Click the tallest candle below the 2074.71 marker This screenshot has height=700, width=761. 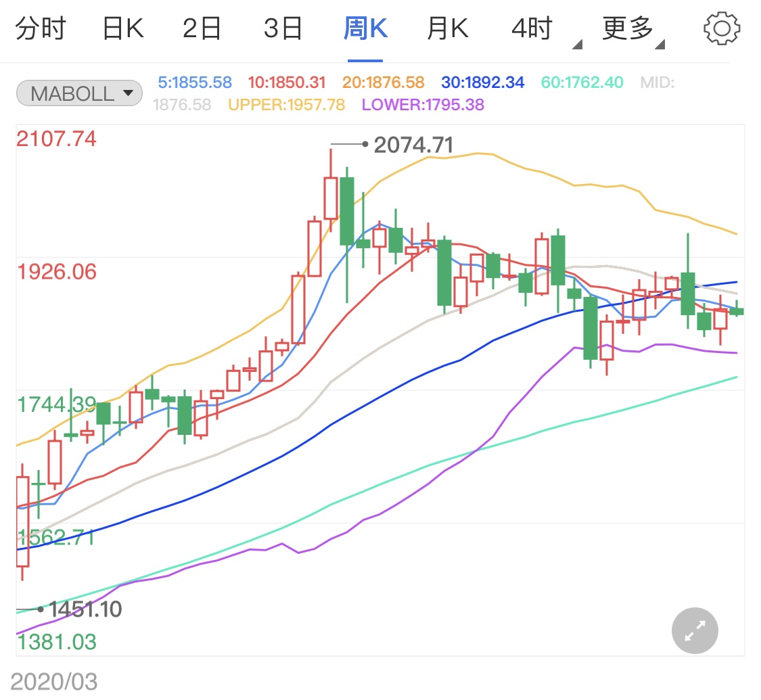click(331, 198)
